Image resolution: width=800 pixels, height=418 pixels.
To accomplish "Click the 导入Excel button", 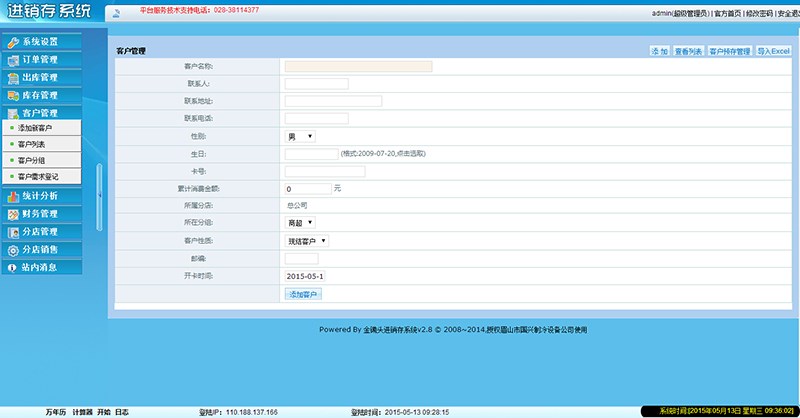I will tap(773, 51).
